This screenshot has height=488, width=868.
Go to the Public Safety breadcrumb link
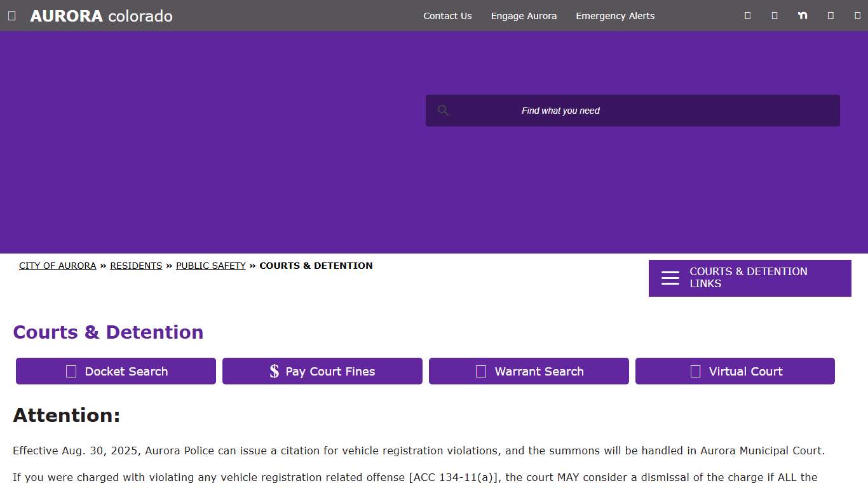(x=210, y=266)
